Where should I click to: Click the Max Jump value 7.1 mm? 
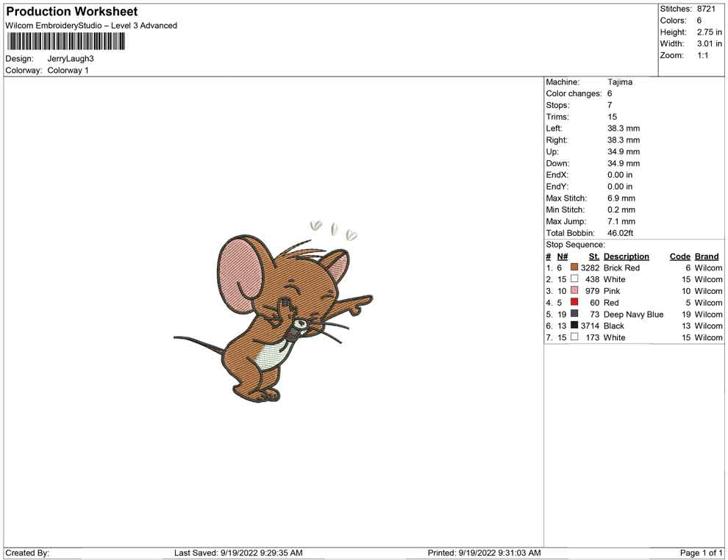[x=621, y=221]
